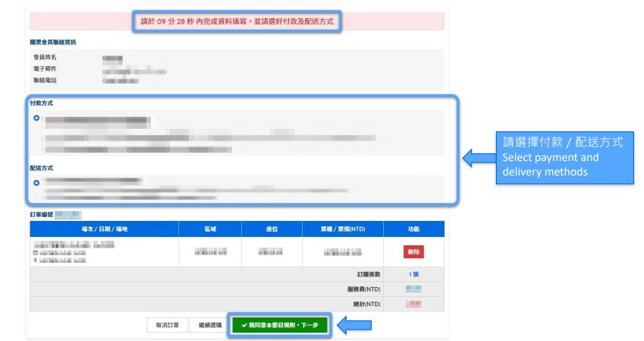The width and height of the screenshot is (644, 341).
Task: Click the 場次 / 日期 / 場地 column header
Action: 105,229
